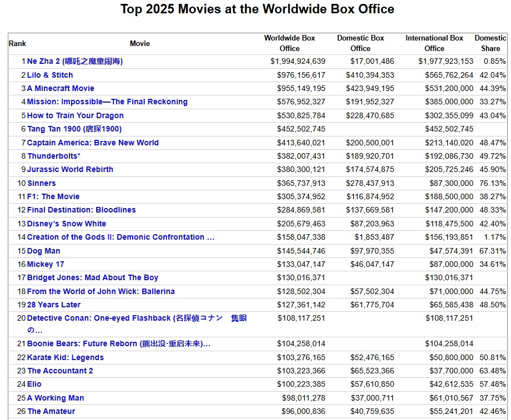Click domestic value $423,949,195
Viewport: 511px width, 420px height.
(370, 88)
